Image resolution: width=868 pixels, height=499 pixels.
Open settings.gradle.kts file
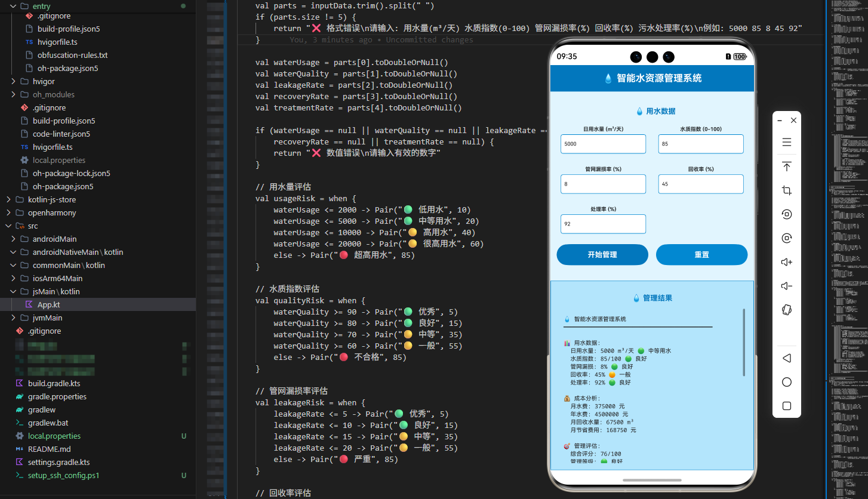[x=59, y=462]
